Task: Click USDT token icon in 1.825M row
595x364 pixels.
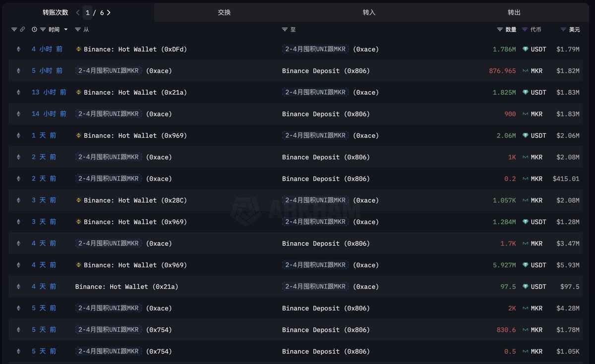Action: pos(526,92)
